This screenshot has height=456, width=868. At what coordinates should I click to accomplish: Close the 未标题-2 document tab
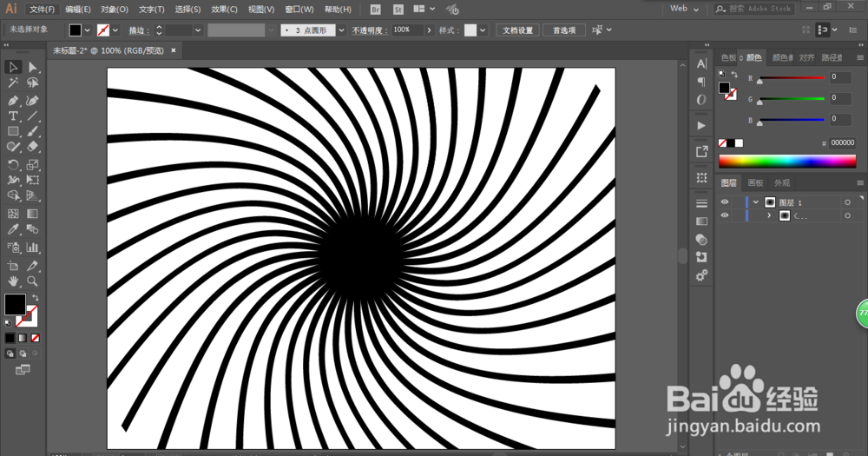(x=174, y=50)
